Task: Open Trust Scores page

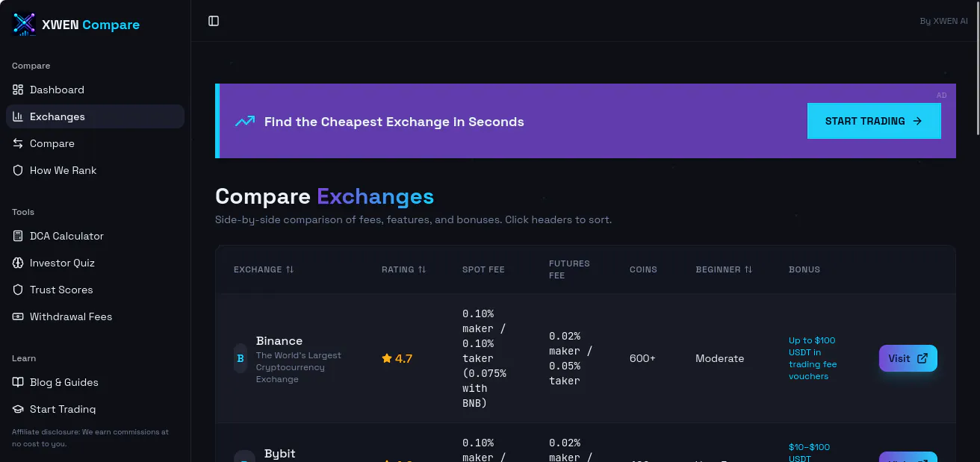Action: point(95,290)
